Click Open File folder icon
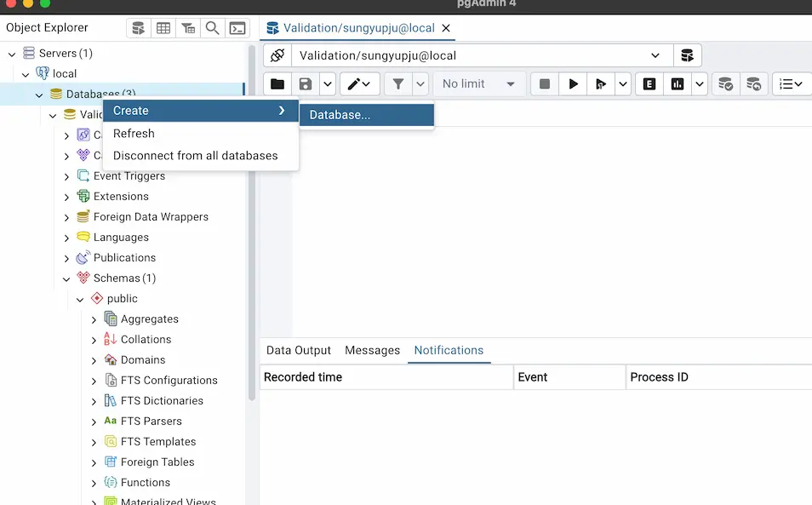Image resolution: width=812 pixels, height=505 pixels. click(x=277, y=84)
